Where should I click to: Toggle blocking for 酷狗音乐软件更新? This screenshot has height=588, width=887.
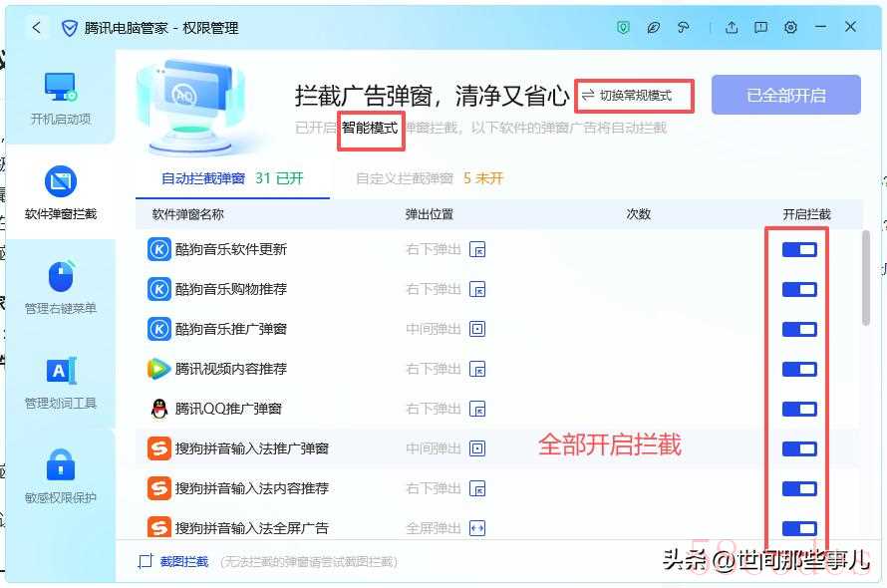click(799, 249)
